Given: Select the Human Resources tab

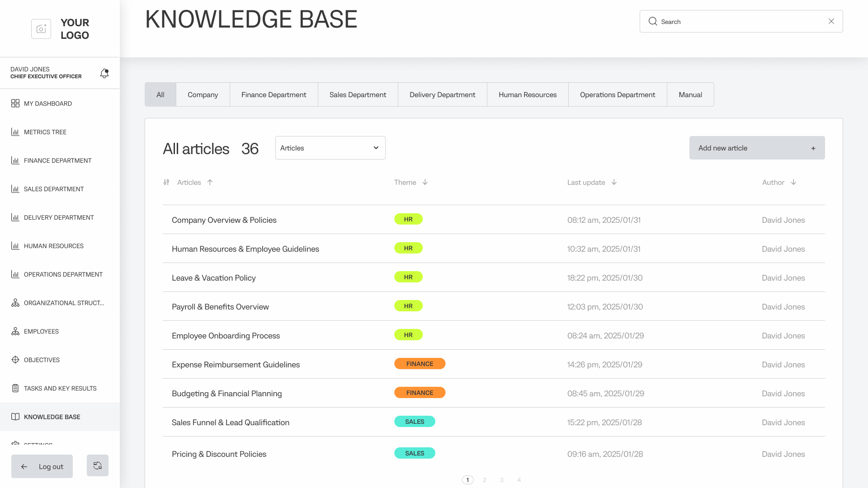Looking at the screenshot, I should (x=528, y=94).
